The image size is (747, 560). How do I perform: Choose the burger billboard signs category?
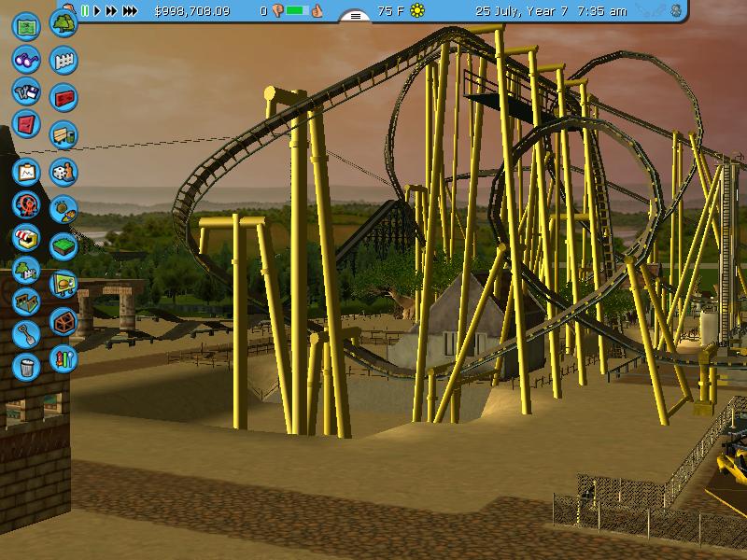click(x=63, y=285)
